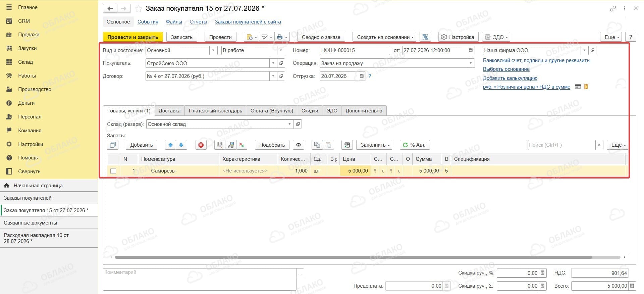Image resolution: width=644 pixels, height=294 pixels.
Task: Expand the Договор dropdown arrow
Action: pos(273,76)
